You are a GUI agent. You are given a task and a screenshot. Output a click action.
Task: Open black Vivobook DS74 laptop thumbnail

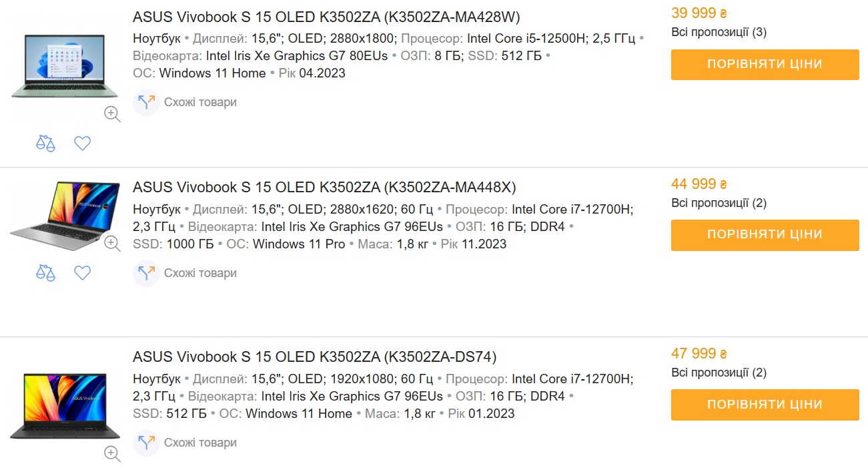65,406
